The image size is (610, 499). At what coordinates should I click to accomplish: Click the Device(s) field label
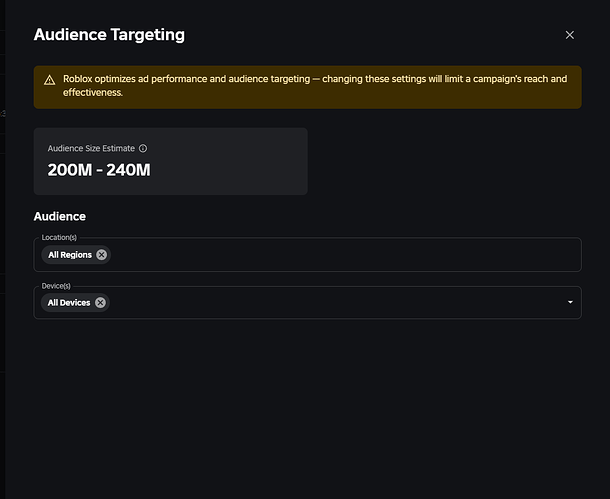56,286
